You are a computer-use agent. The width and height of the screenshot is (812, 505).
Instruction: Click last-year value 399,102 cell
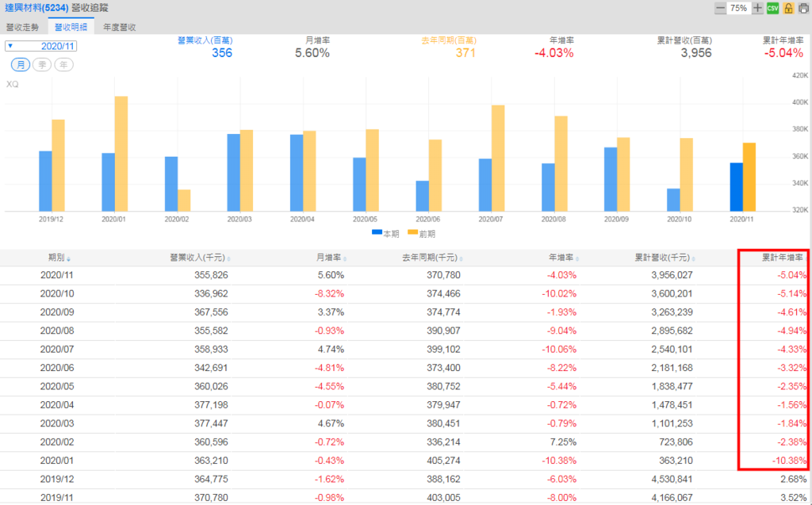pyautogui.click(x=443, y=349)
